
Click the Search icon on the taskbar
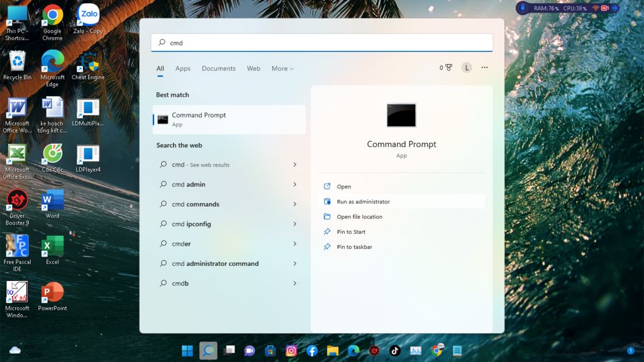208,351
